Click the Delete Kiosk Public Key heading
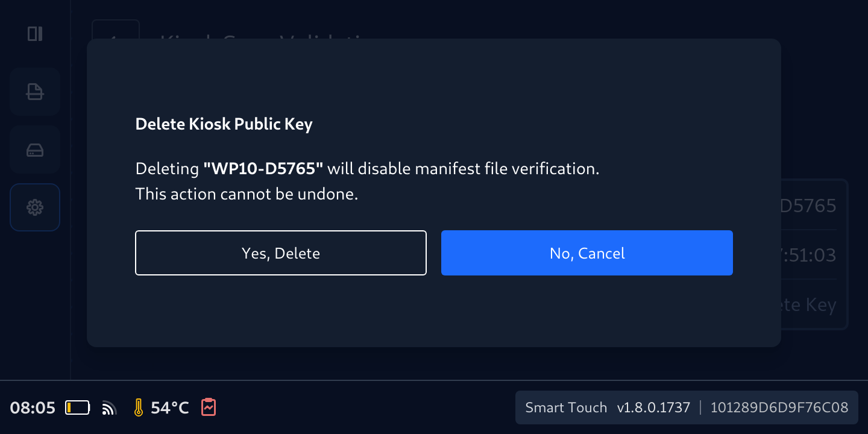The image size is (868, 434). (x=224, y=124)
